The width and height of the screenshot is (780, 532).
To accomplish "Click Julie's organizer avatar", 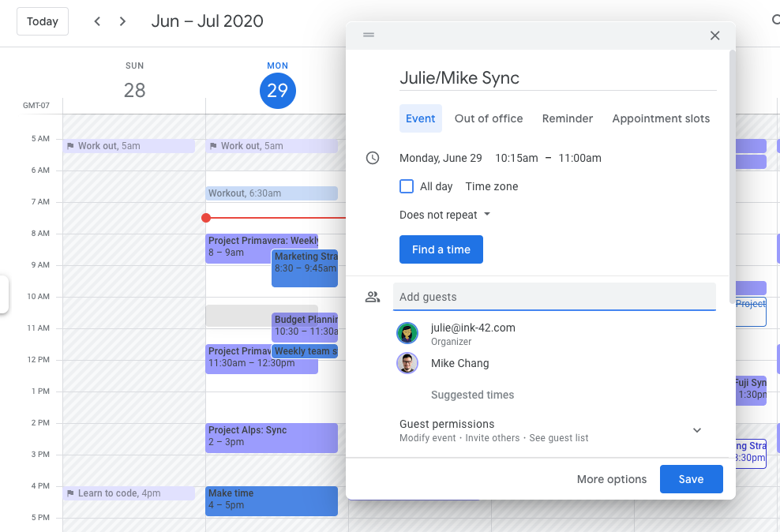I will click(407, 332).
